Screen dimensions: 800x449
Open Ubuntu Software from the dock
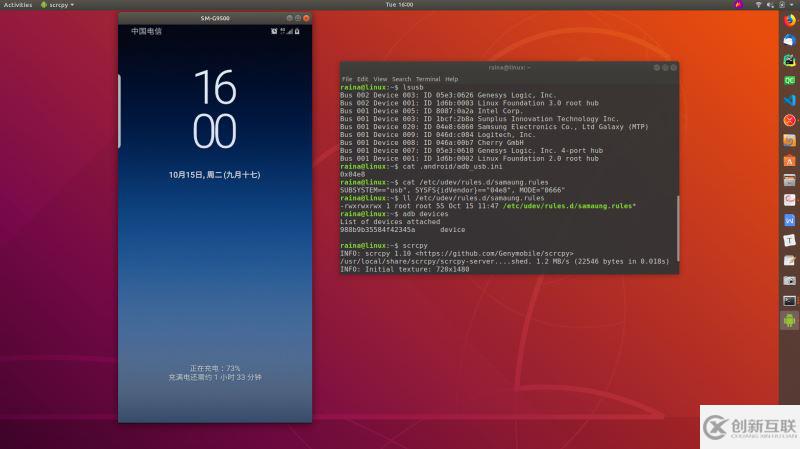click(789, 160)
